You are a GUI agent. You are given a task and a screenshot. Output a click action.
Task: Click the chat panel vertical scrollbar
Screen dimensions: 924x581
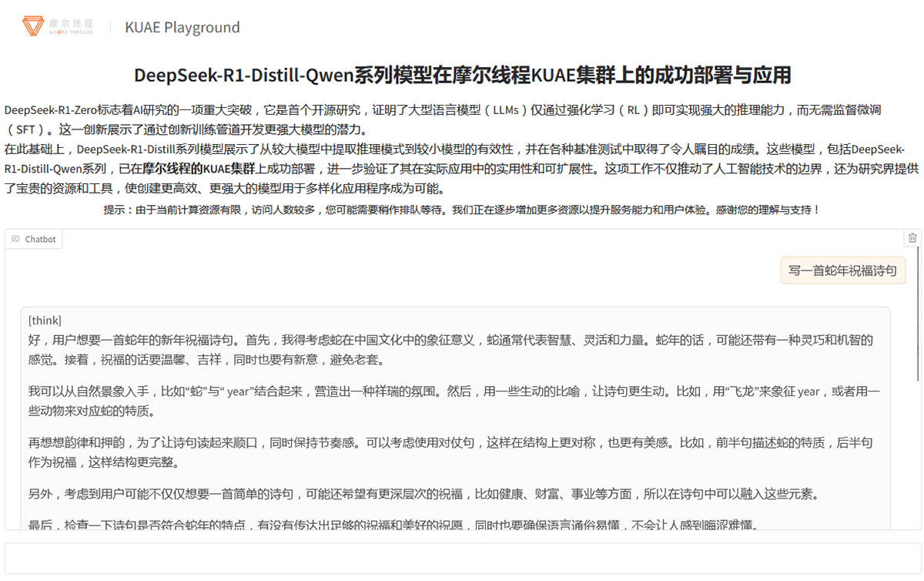(x=917, y=347)
